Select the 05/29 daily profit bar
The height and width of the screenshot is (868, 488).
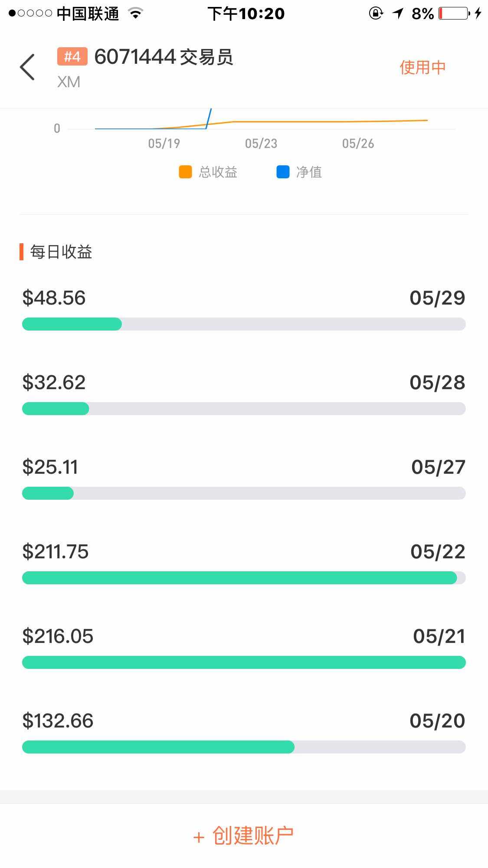[x=243, y=324]
